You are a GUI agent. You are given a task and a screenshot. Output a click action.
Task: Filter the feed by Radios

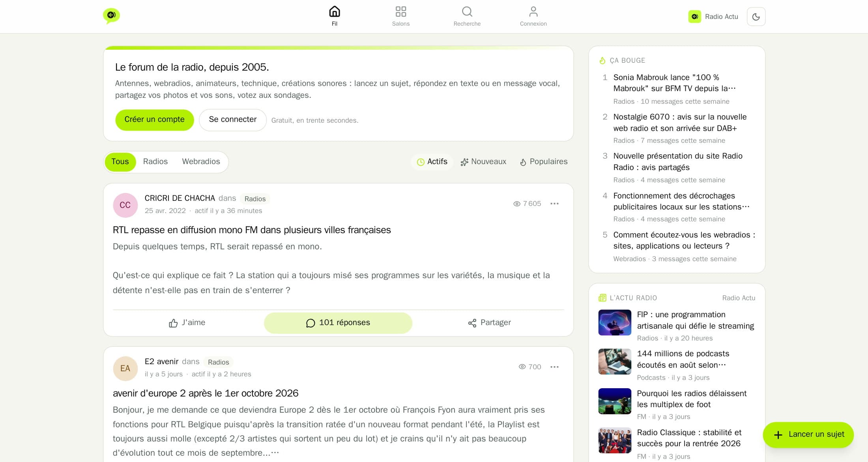(x=155, y=162)
